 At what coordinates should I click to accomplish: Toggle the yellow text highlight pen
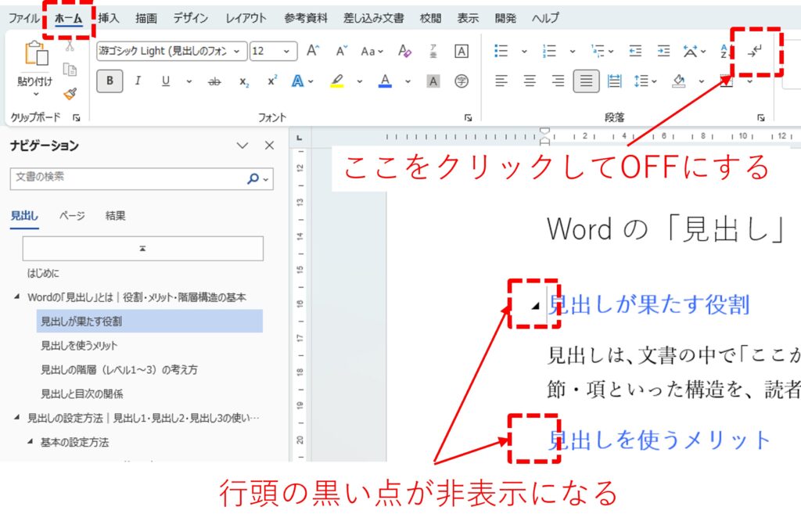(336, 81)
